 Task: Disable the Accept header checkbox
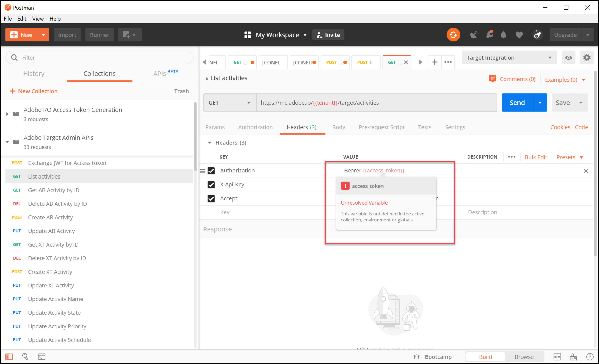coord(211,198)
